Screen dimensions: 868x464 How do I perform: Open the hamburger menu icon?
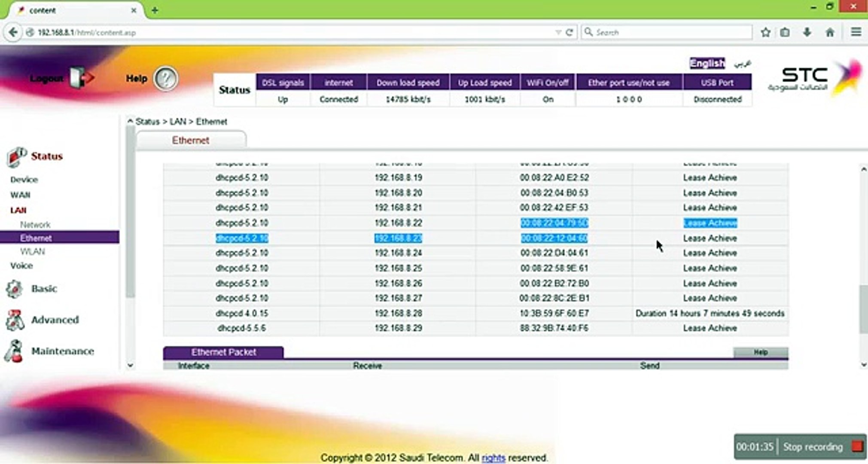coord(856,32)
